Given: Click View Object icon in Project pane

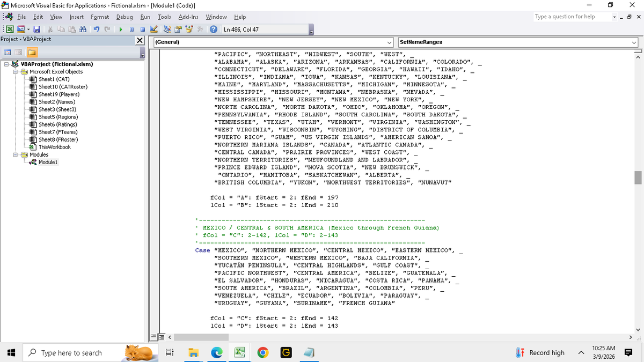Looking at the screenshot, I should (18, 52).
